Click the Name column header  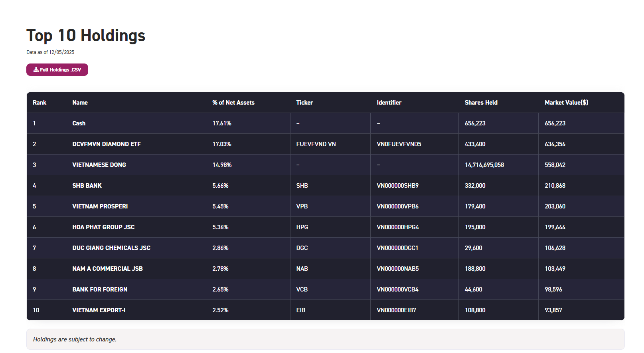pos(80,103)
